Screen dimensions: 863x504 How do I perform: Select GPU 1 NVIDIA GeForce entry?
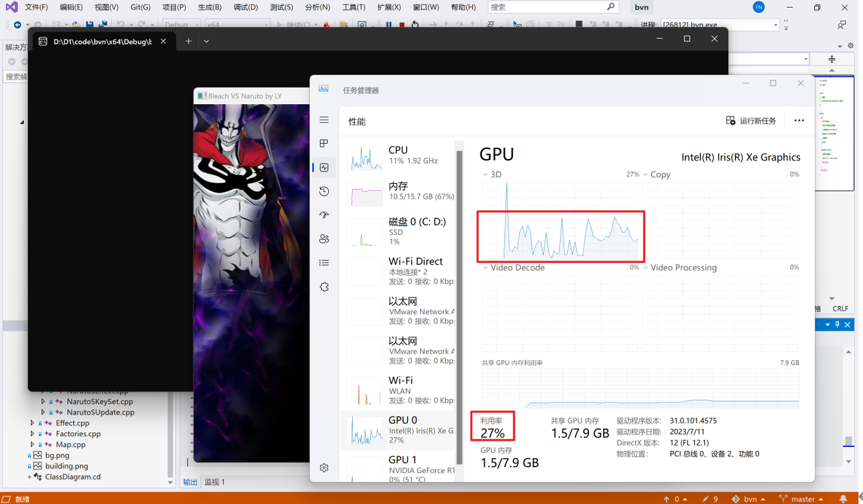pos(398,468)
